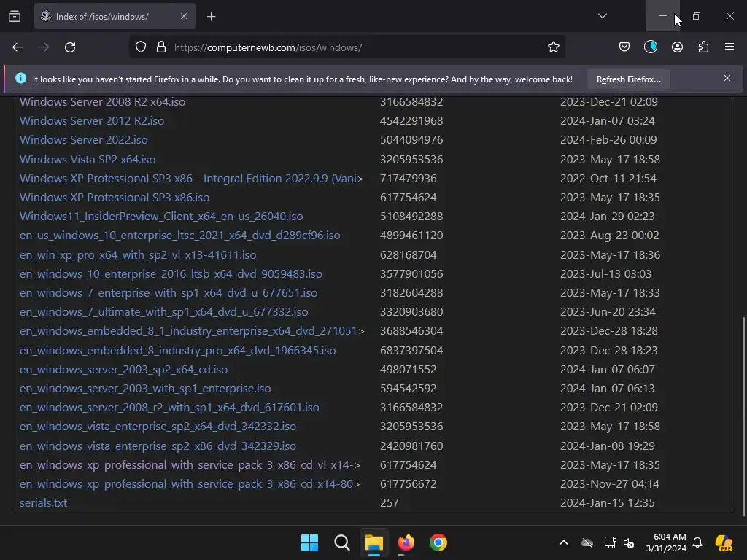Image resolution: width=747 pixels, height=560 pixels.
Task: Go forward to the next page
Action: 44,47
